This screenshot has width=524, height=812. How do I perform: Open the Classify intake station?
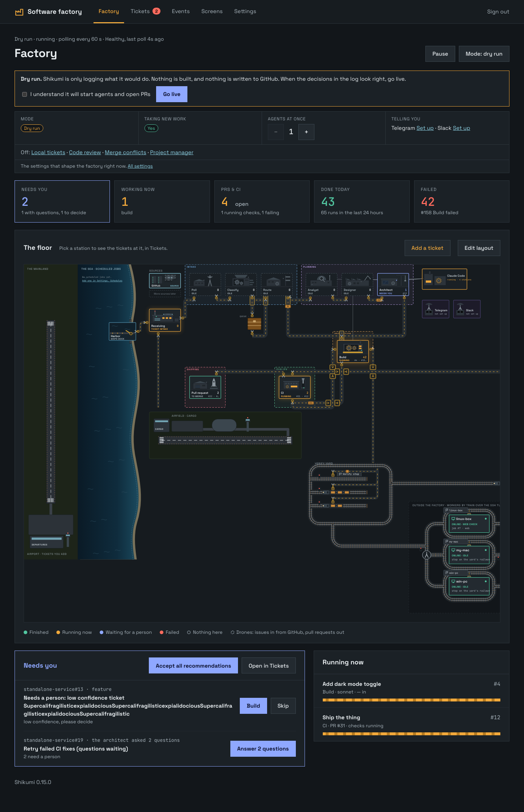241,284
